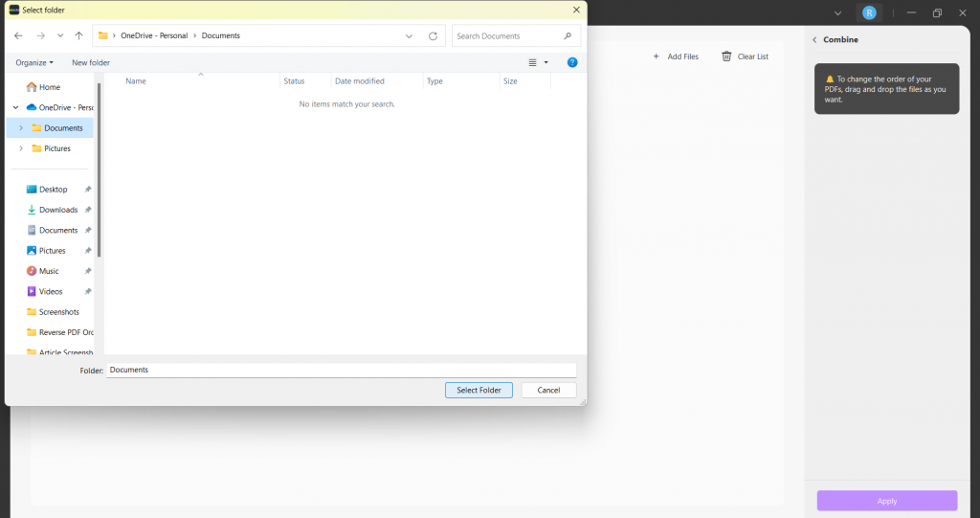The width and height of the screenshot is (980, 518).
Task: Sort by Date modified column
Action: (360, 80)
